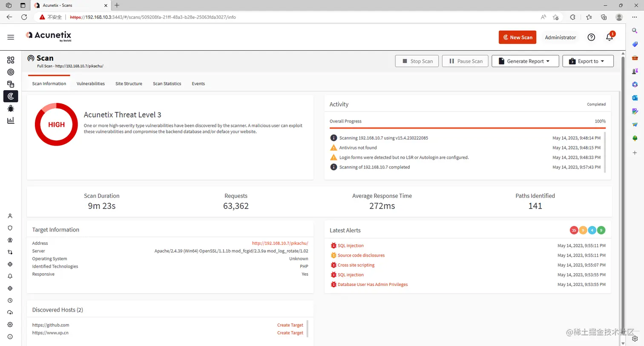Click the blue low severity count badge
Viewport: 644px width, 346px height.
click(x=592, y=230)
